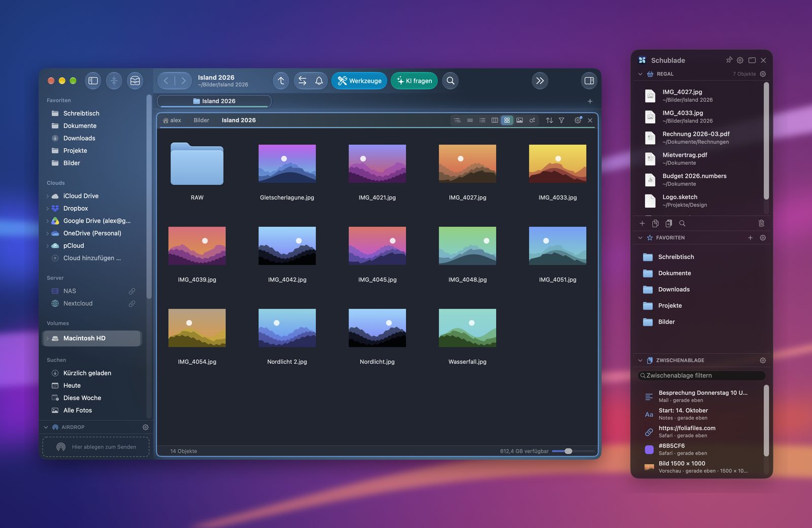
Task: Expand the Macintosh HD volume
Action: (48, 338)
